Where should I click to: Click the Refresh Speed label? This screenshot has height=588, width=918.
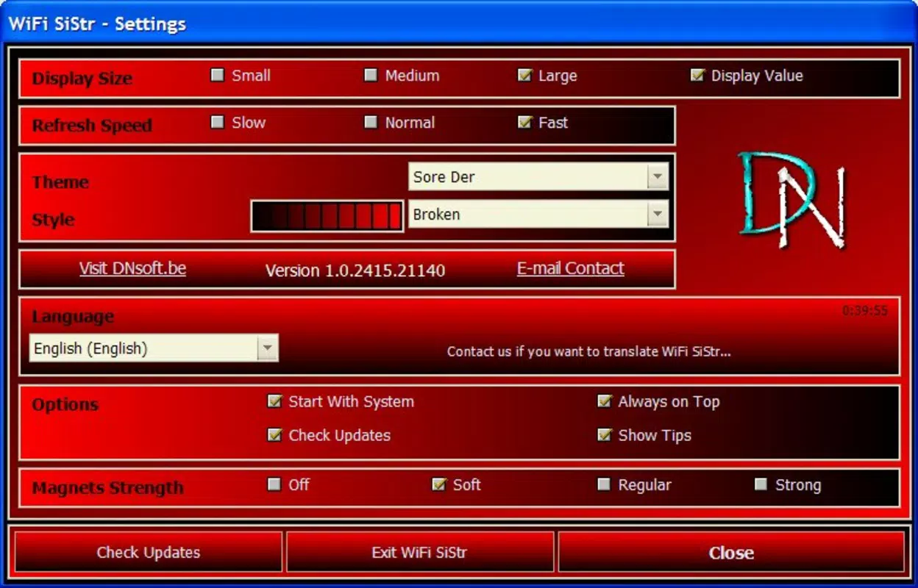click(92, 126)
